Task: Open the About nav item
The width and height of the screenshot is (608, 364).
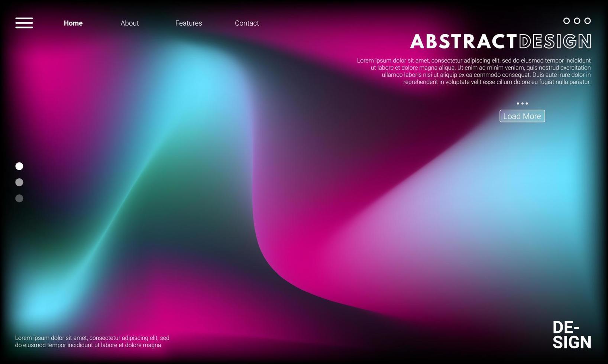Action: [x=130, y=23]
